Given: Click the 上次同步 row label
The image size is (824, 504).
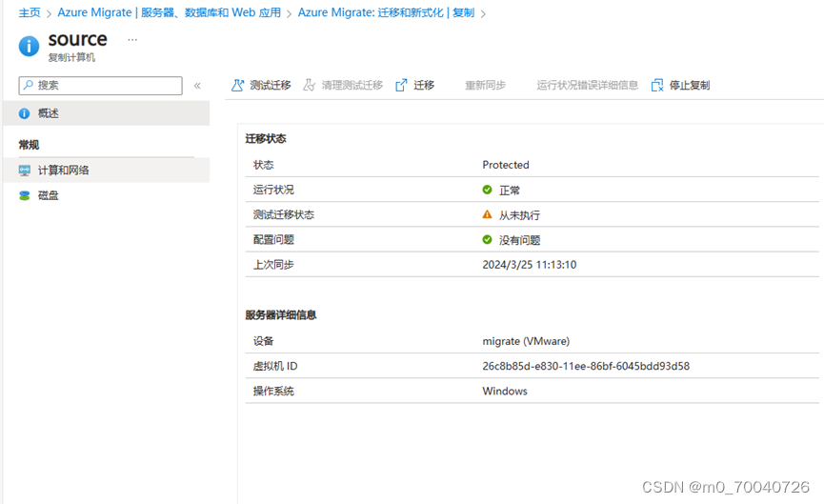Looking at the screenshot, I should click(273, 264).
